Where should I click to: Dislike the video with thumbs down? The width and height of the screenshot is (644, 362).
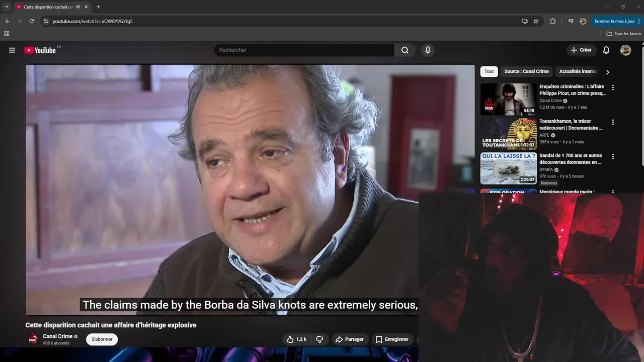tap(319, 339)
